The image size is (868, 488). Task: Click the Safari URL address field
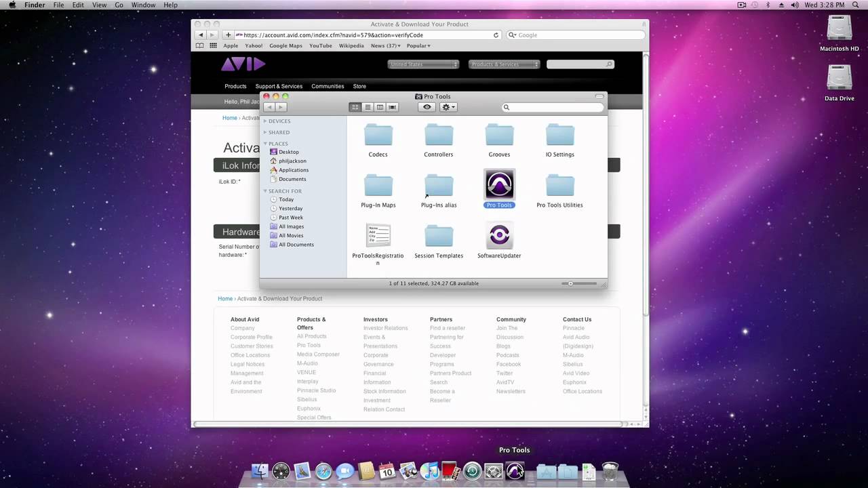pyautogui.click(x=367, y=35)
